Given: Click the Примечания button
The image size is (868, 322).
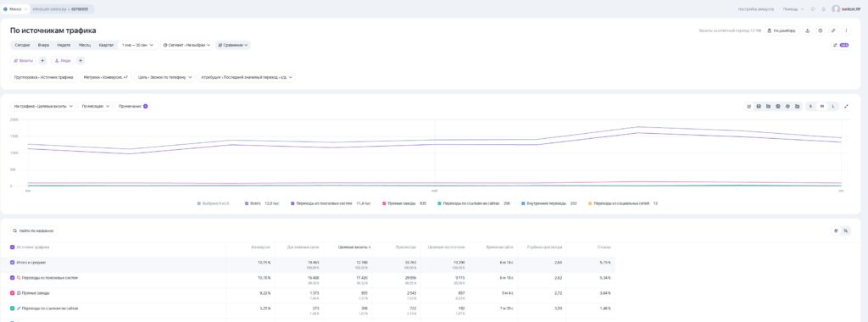Looking at the screenshot, I should tap(132, 106).
